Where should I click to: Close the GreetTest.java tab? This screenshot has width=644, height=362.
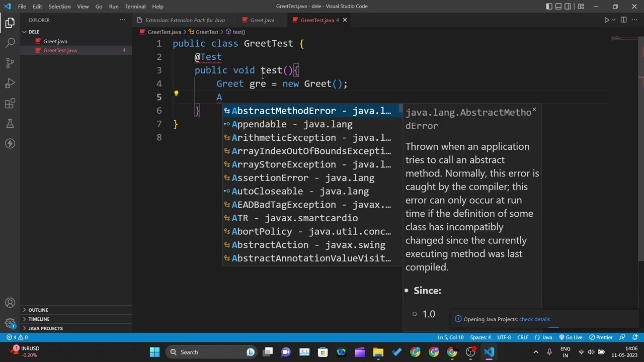click(x=345, y=20)
